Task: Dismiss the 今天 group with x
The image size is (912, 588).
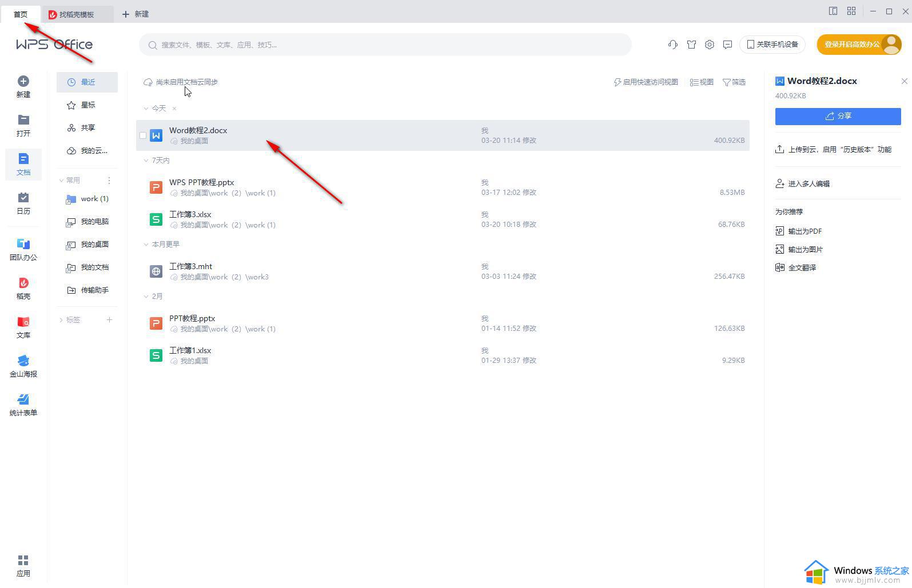Action: click(x=174, y=108)
